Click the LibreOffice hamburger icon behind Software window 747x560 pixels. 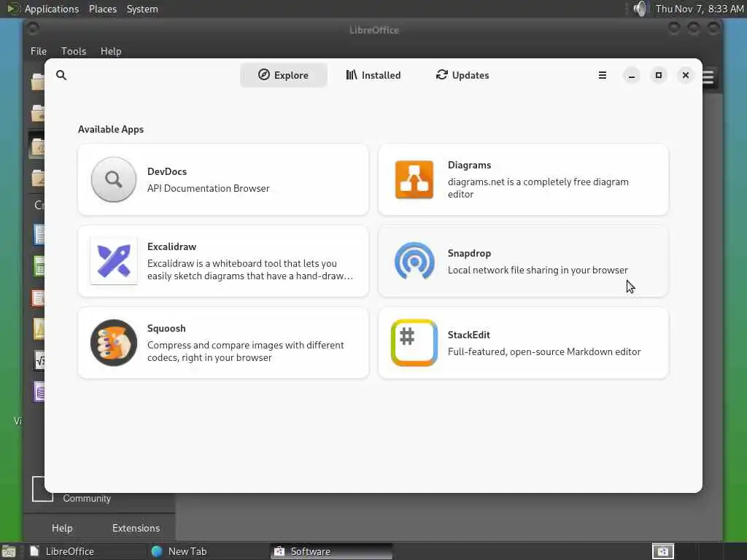[709, 77]
